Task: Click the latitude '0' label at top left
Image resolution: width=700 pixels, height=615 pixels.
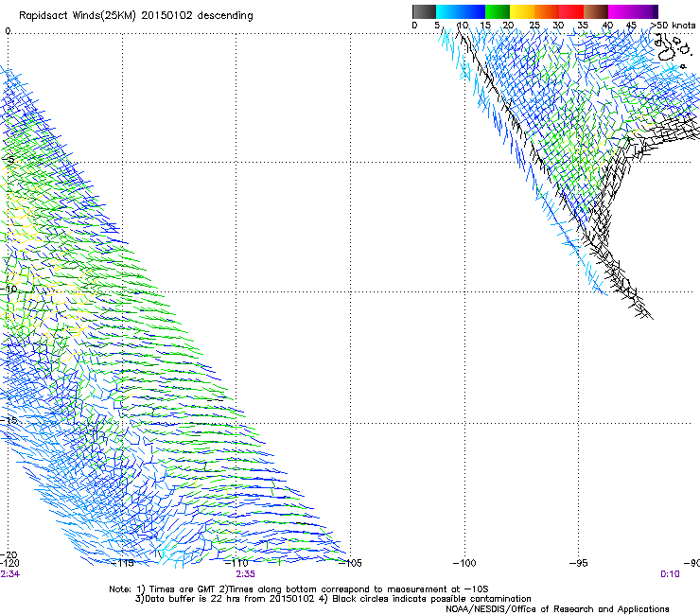Action: (x=8, y=31)
